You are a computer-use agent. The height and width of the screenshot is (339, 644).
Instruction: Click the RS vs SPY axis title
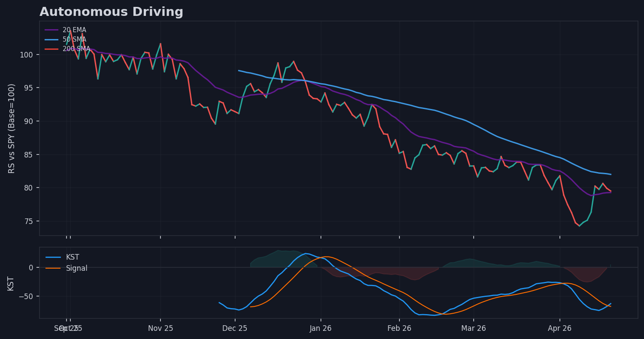(12, 128)
